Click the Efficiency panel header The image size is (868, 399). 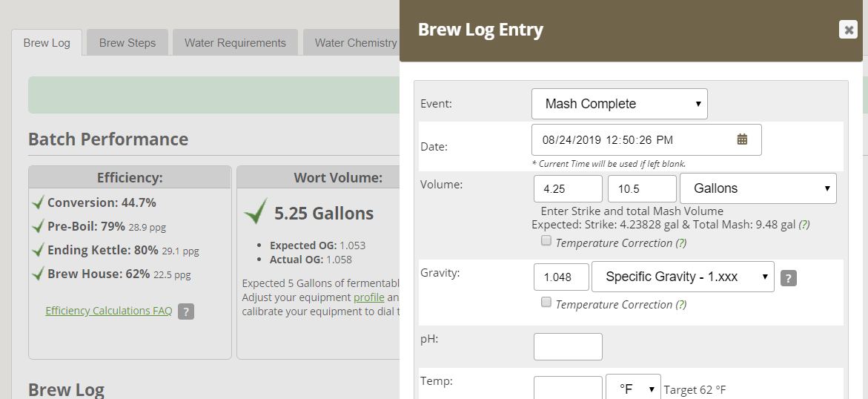click(130, 177)
